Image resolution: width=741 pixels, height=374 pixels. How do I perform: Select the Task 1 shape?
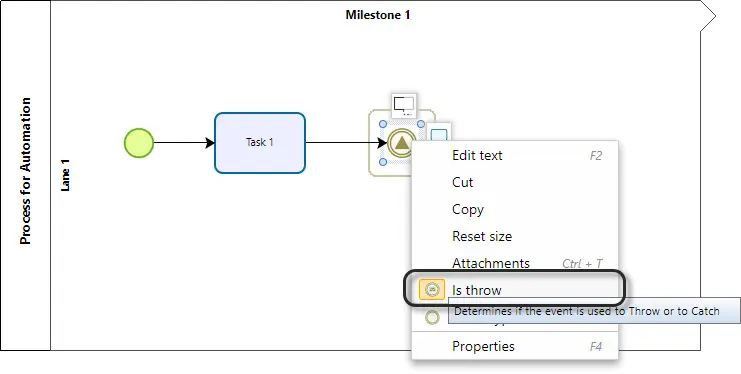point(260,143)
